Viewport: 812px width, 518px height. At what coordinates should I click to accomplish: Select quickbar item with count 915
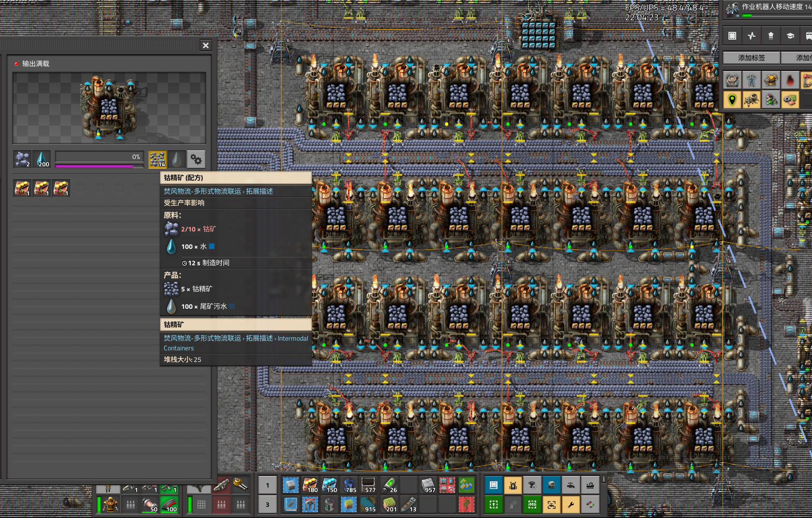[368, 504]
